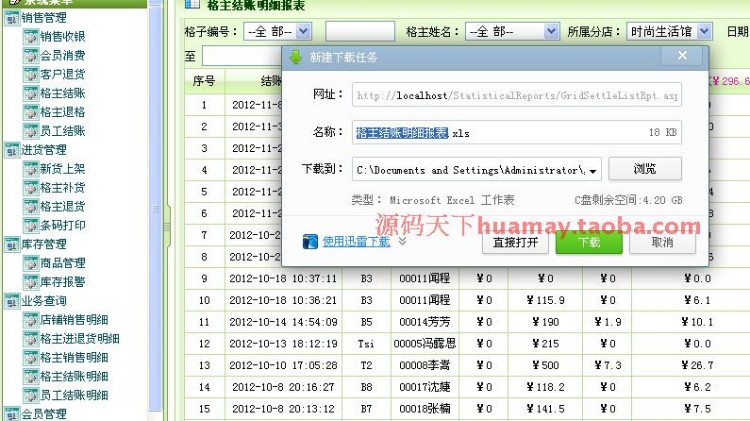Click the 销售收银 icon
This screenshot has height=421, width=750.
(31, 37)
